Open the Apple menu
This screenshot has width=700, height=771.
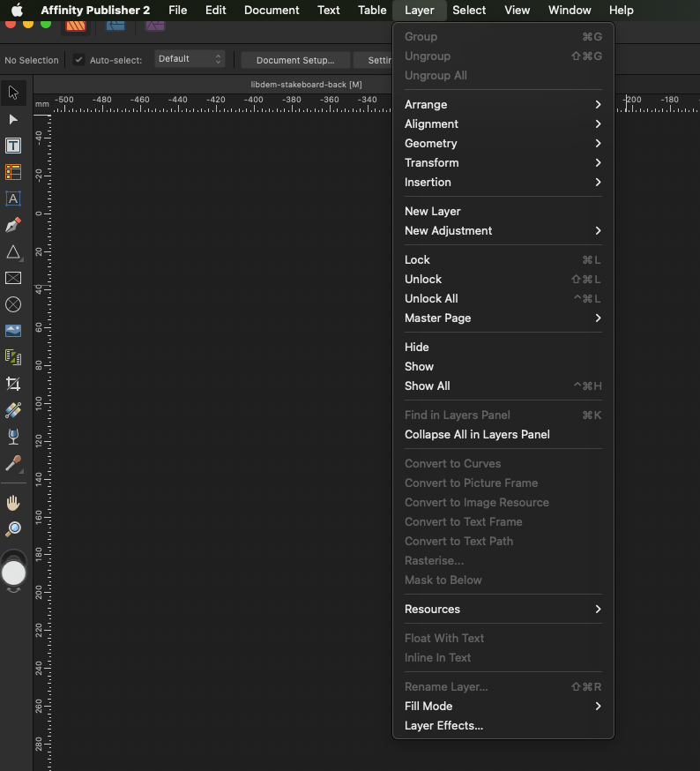[x=18, y=10]
